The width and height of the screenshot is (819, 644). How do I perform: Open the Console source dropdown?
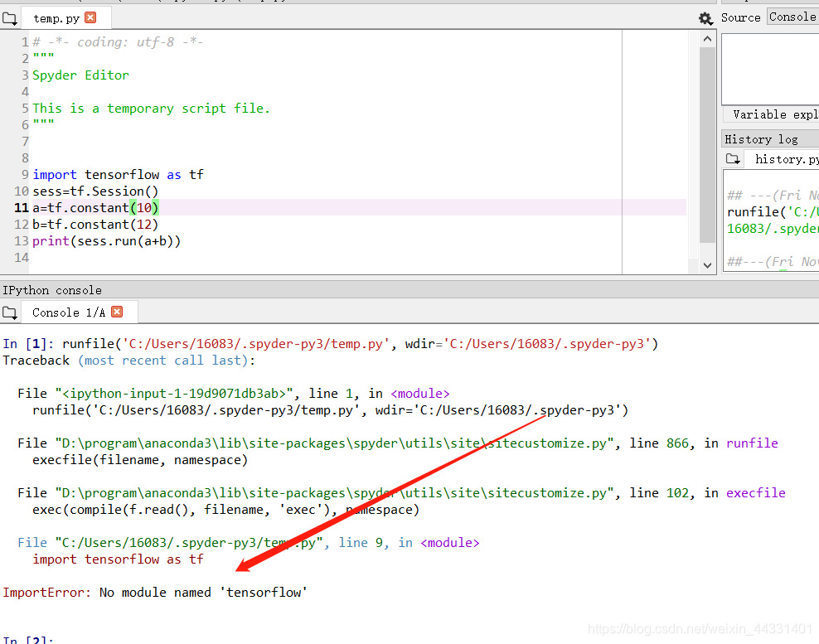pos(792,17)
